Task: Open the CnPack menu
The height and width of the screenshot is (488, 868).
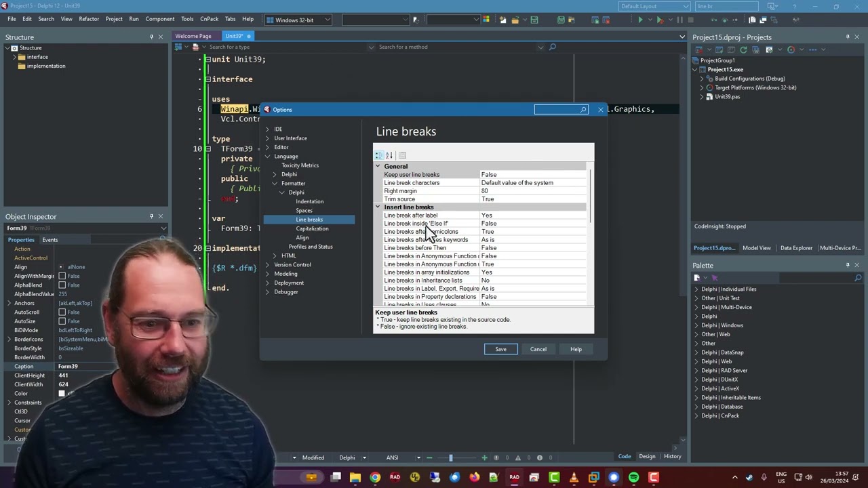Action: point(209,19)
